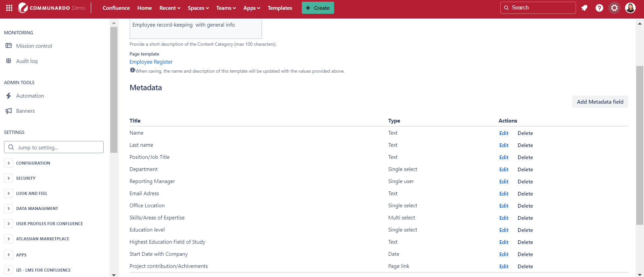Click the user profile avatar
The width and height of the screenshot is (644, 277).
pyautogui.click(x=630, y=8)
